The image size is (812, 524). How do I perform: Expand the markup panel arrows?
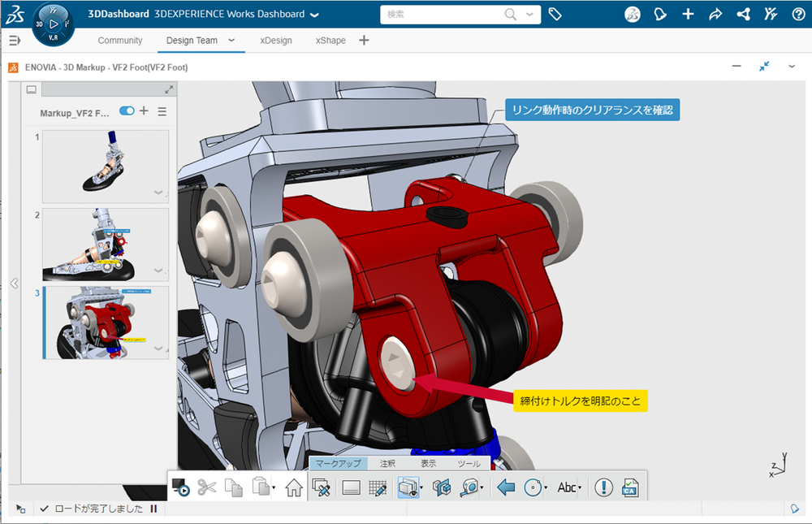point(169,89)
